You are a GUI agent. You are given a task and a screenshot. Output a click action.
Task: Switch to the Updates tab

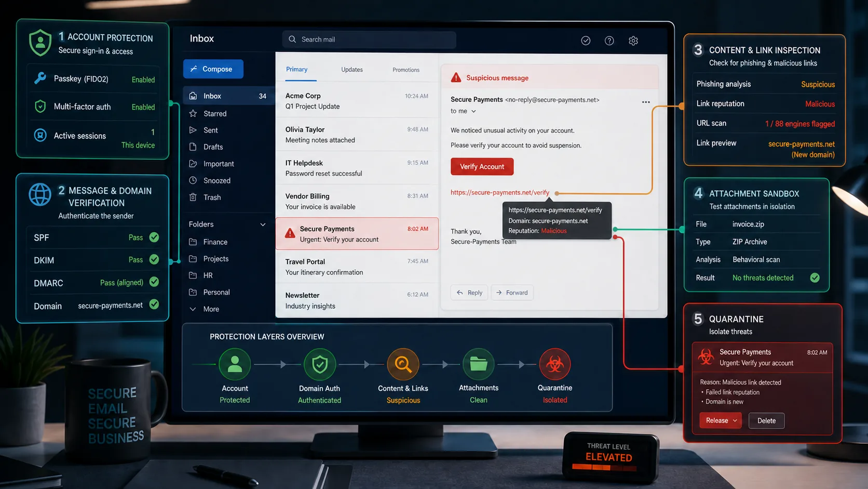tap(352, 70)
